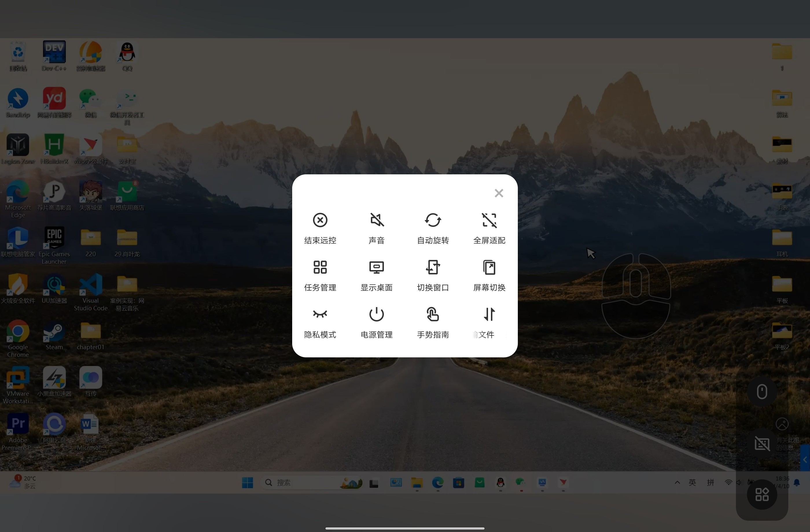This screenshot has height=532, width=810.
Task: Select the 小黑盒加速器 desktop icon
Action: 54,382
